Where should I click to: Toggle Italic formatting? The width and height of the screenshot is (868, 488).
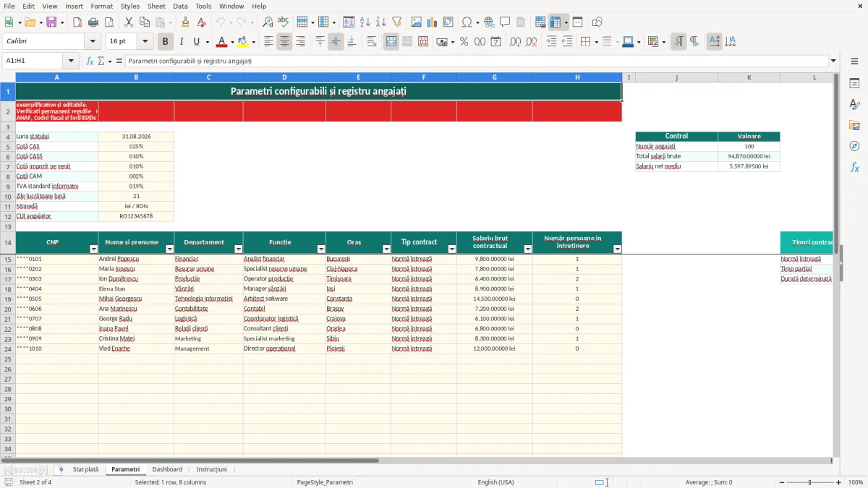click(182, 42)
